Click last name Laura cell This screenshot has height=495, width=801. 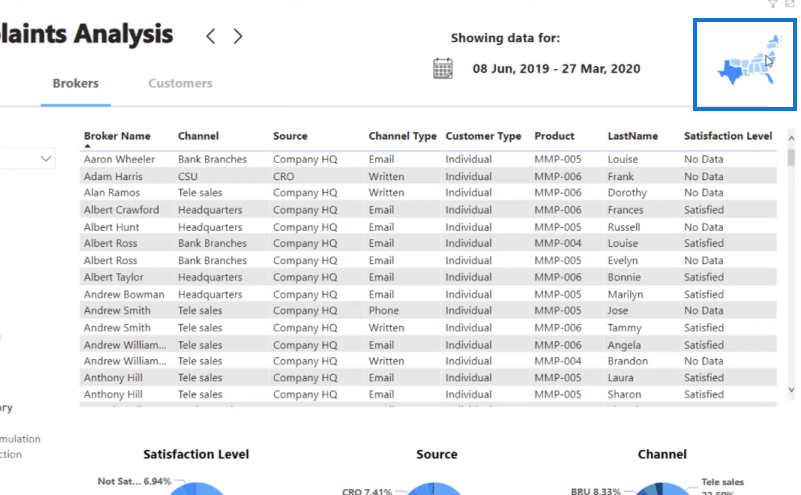point(620,378)
